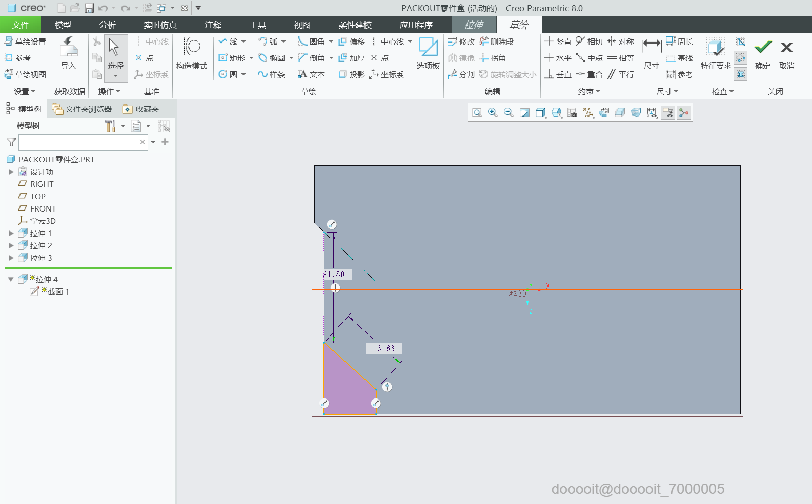Click the green checkmark 确定 button
812x504 pixels.
pos(763,54)
